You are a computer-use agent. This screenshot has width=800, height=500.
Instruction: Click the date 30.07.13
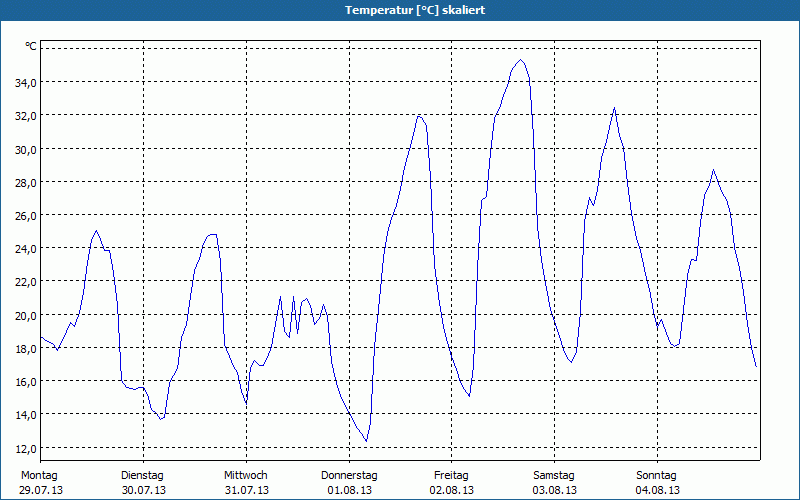click(144, 490)
